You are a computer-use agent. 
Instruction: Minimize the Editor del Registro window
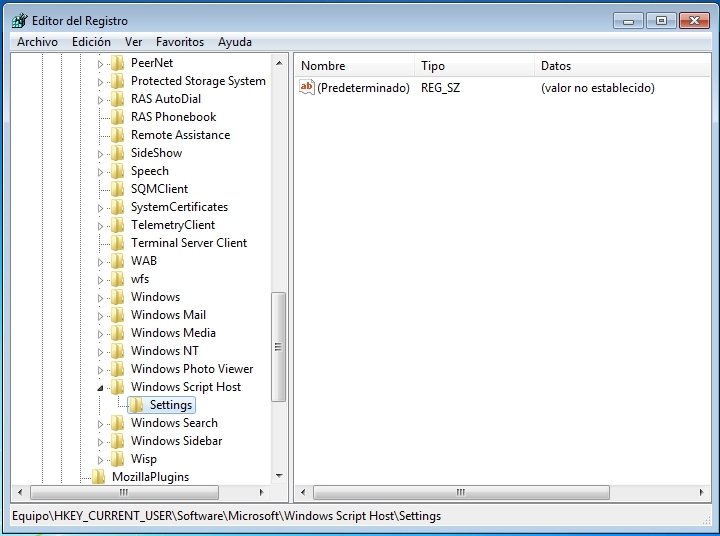628,21
